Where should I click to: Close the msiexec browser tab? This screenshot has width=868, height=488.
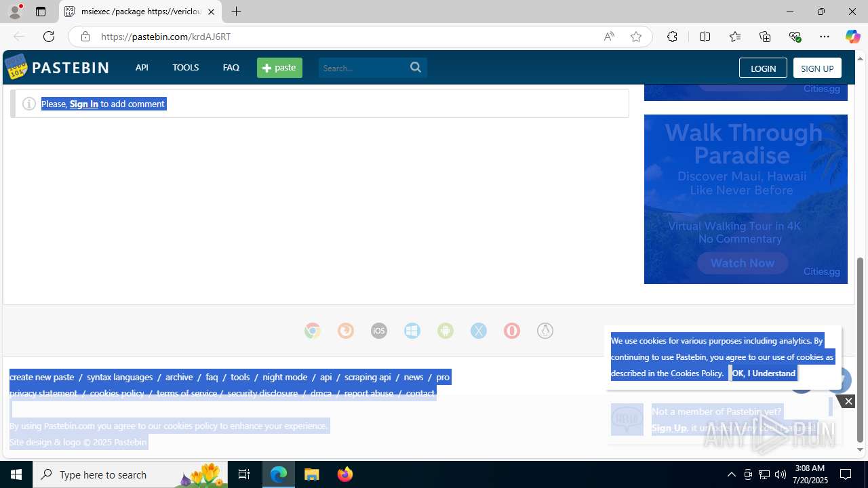(211, 12)
